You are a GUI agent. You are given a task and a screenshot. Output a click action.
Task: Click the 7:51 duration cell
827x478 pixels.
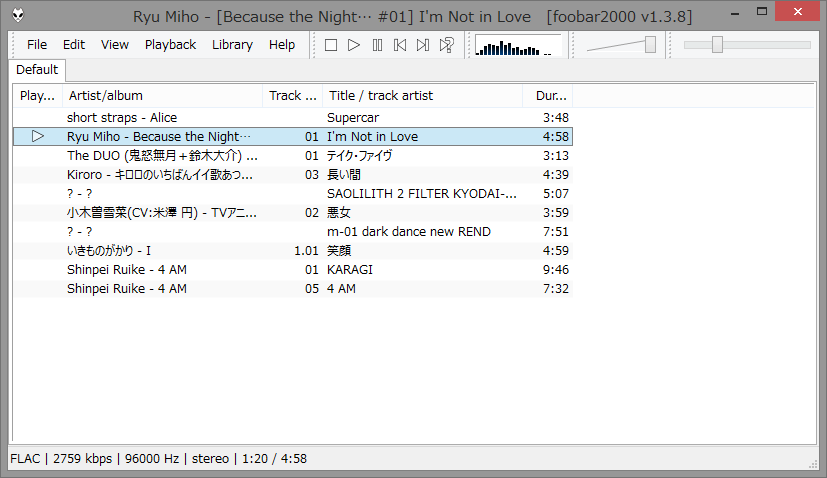[x=556, y=232]
